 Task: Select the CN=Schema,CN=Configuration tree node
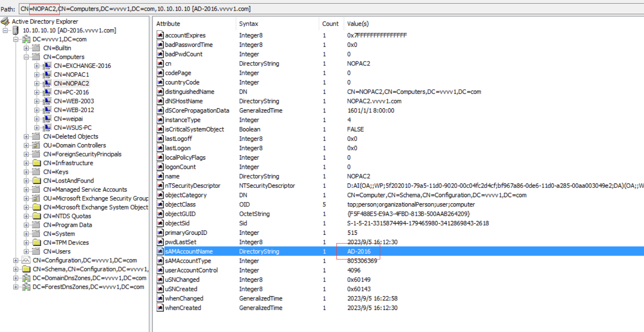point(90,269)
